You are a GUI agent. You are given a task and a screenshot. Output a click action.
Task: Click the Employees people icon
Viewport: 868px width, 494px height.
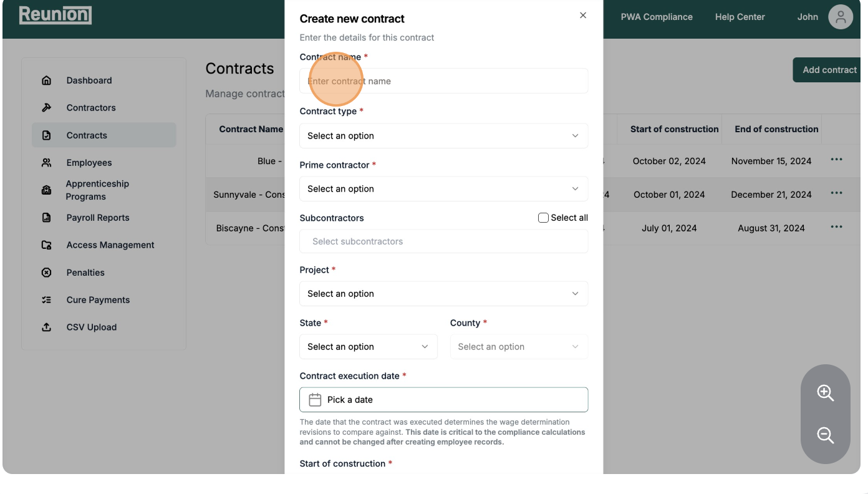point(46,163)
